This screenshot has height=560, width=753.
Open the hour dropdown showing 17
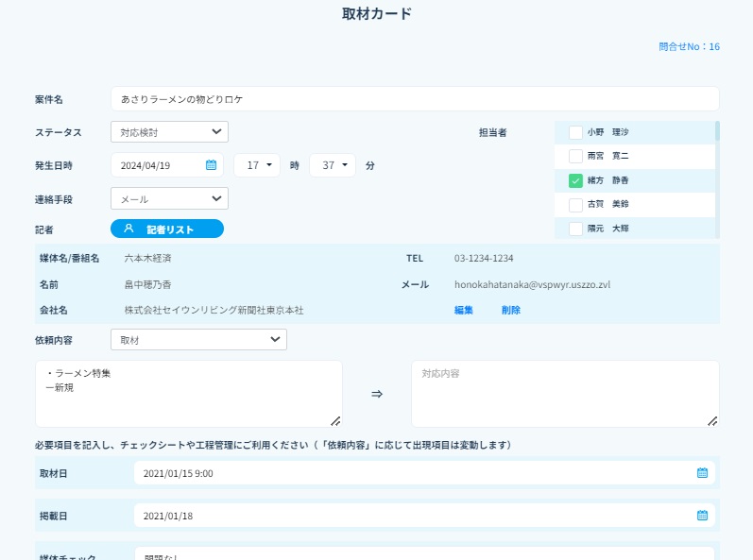click(x=257, y=165)
